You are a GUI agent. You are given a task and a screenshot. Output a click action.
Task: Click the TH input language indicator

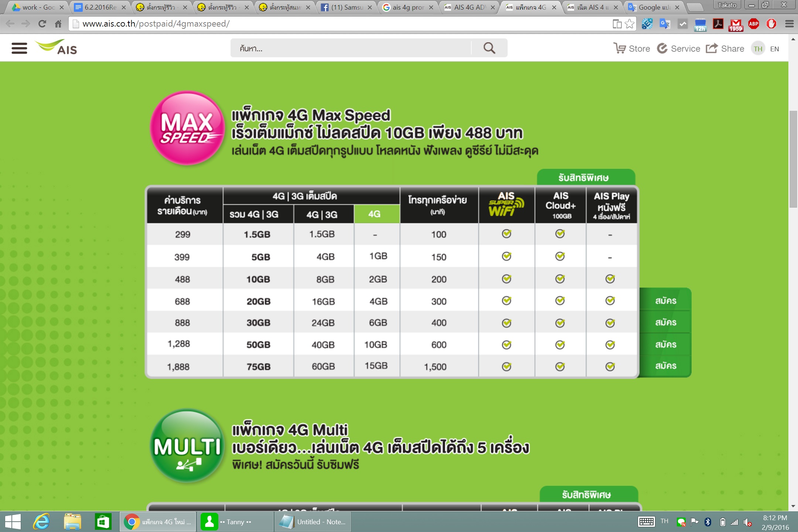point(665,521)
